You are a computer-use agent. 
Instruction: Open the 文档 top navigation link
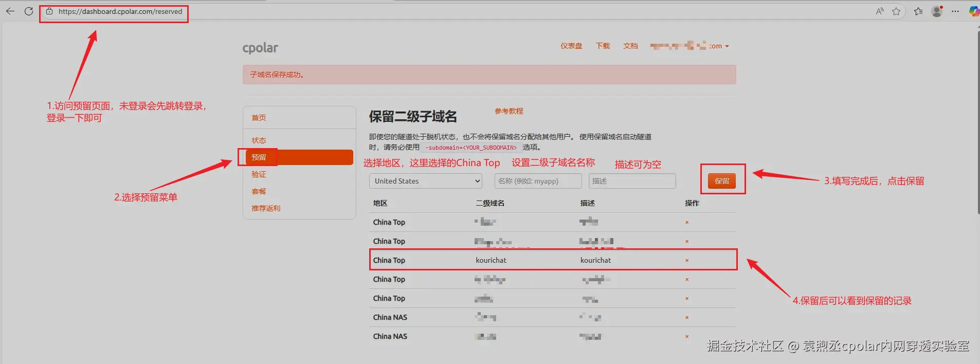coord(630,46)
